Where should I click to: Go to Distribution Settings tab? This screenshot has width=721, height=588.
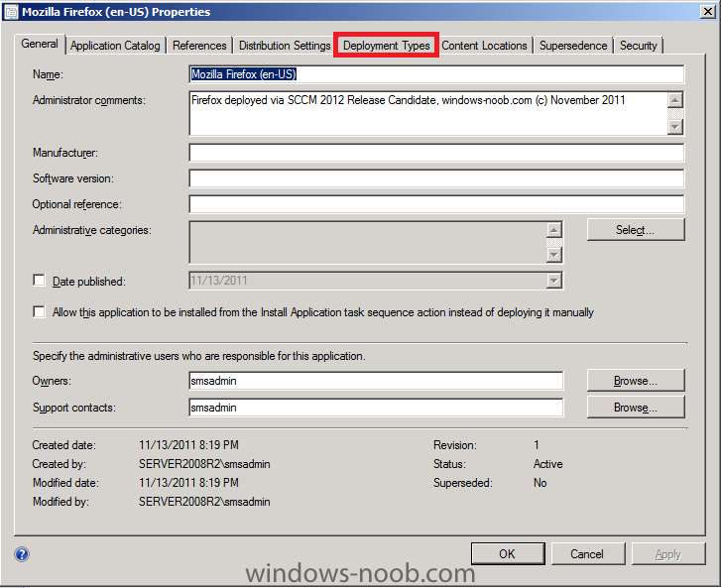(x=285, y=46)
